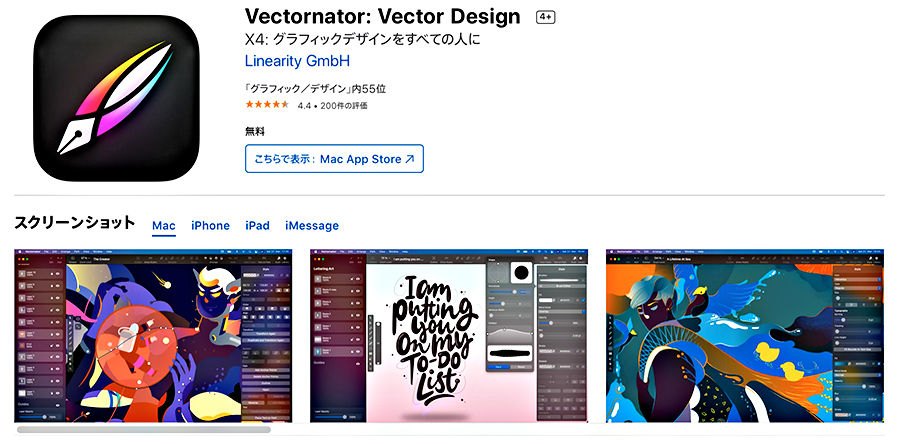Click the arrow icon on Mac App Store button
Image resolution: width=900 pixels, height=444 pixels.
[x=409, y=159]
